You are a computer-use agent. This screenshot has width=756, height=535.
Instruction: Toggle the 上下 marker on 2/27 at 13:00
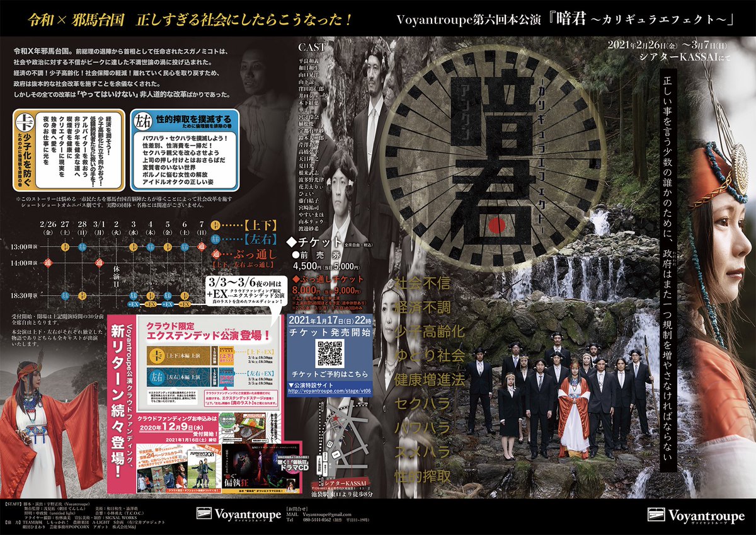point(65,248)
